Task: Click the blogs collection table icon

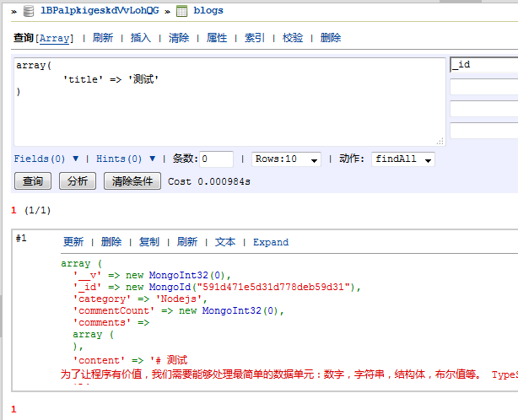Action: pos(181,11)
